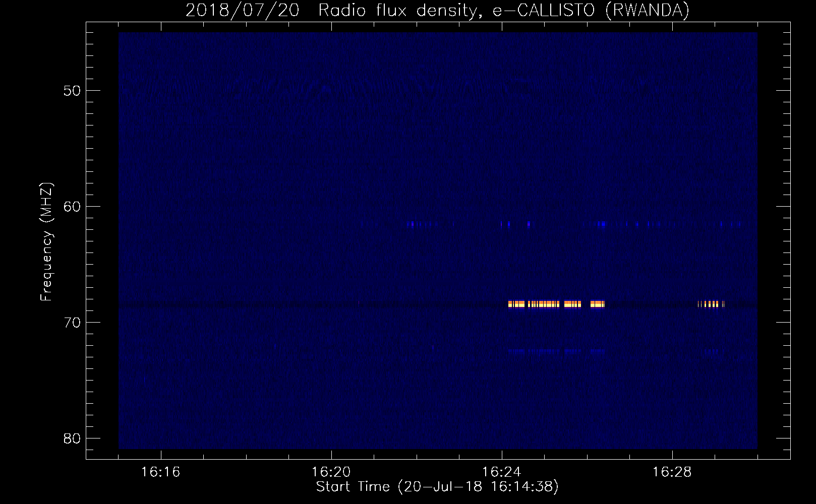Screen dimensions: 816x504
Task: Click the 16:28 time tick label
Action: tap(672, 472)
